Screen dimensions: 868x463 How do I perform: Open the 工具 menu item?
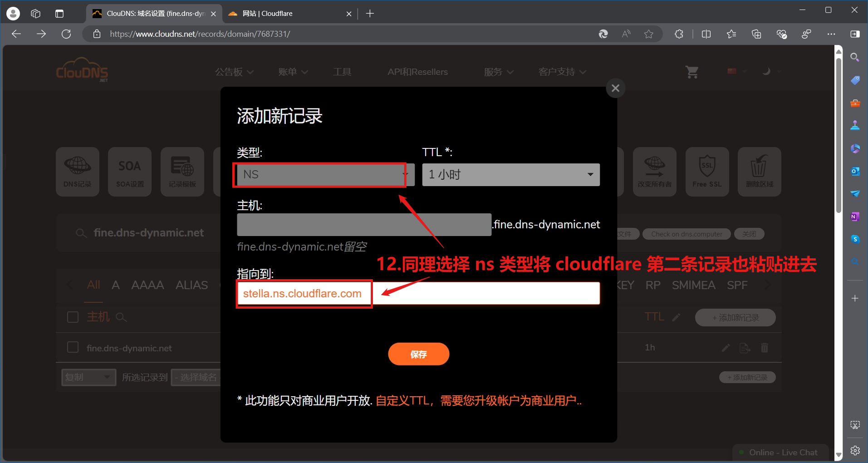pos(342,72)
